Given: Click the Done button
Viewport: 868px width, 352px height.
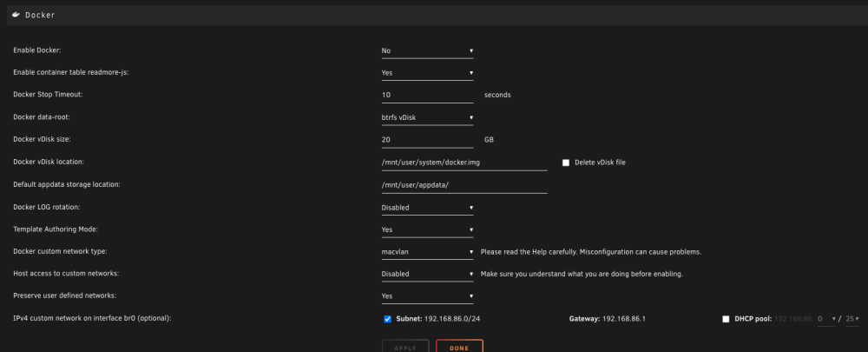Looking at the screenshot, I should pos(459,348).
